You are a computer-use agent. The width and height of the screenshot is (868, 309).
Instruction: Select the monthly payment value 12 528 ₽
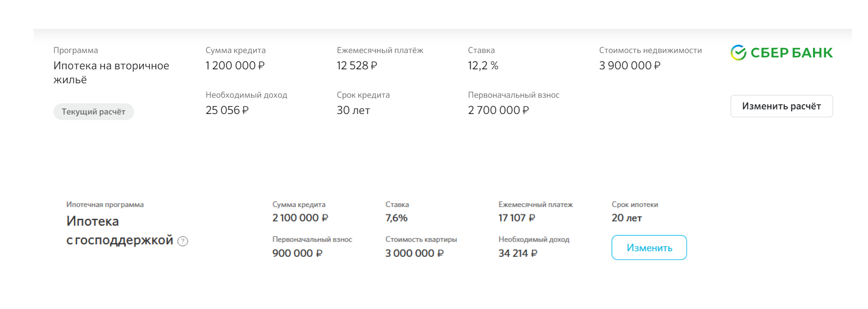click(357, 66)
